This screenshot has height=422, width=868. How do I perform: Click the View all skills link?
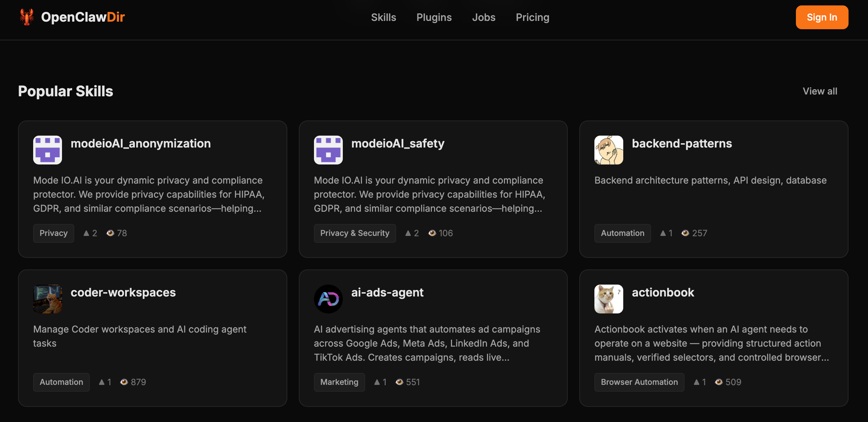click(x=820, y=91)
